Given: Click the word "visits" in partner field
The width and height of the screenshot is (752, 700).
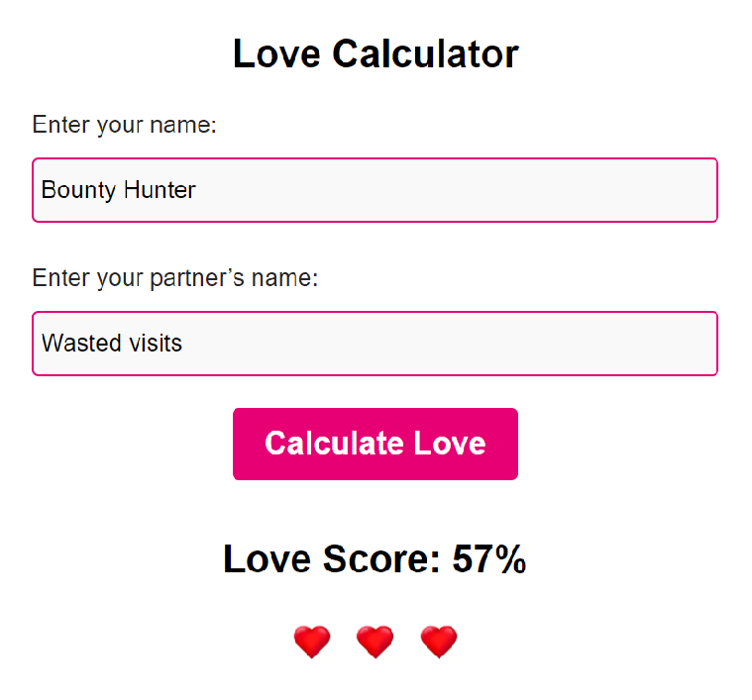Looking at the screenshot, I should coord(156,344).
